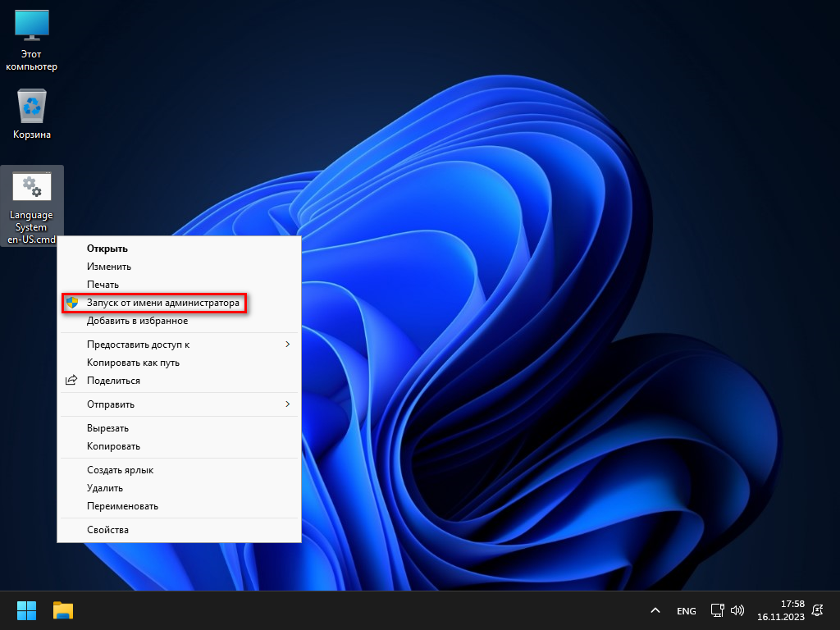Open the network icon in system tray
Screen dimensions: 840x630
pos(717,610)
